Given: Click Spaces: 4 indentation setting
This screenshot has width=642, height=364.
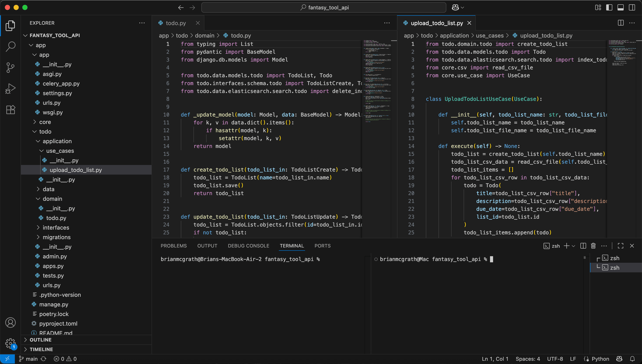Looking at the screenshot, I should coord(528,359).
